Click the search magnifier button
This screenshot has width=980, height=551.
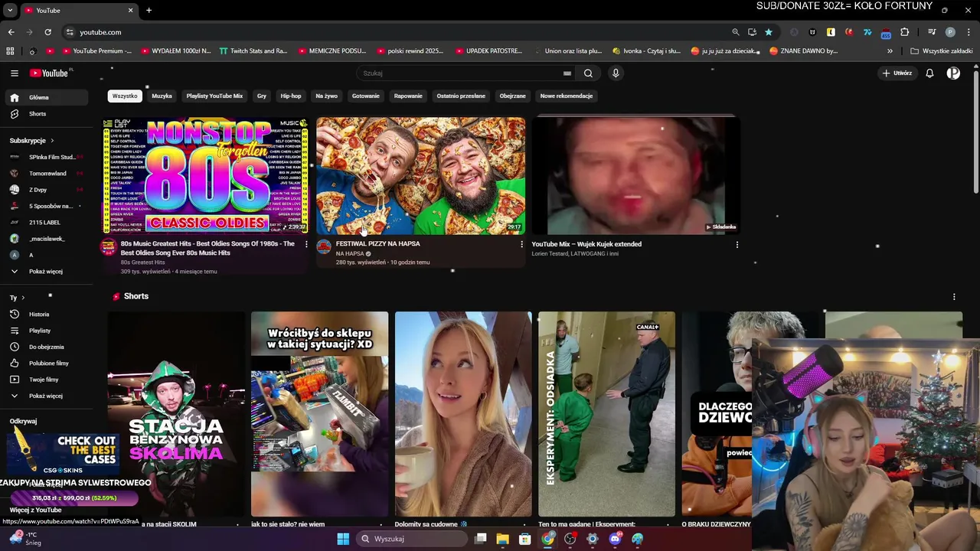pyautogui.click(x=588, y=73)
